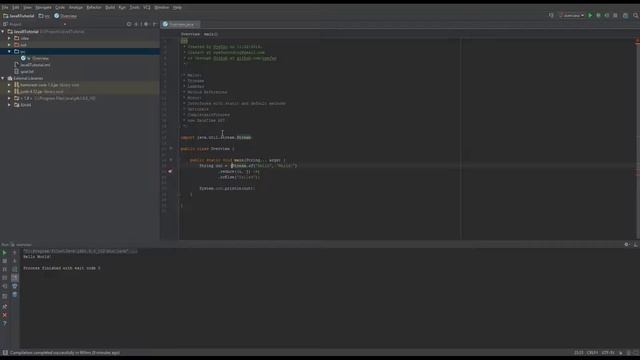Screen dimensions: 640x360
Task: Open Help question mark in Run panel
Action: pyautogui.click(x=4, y=324)
